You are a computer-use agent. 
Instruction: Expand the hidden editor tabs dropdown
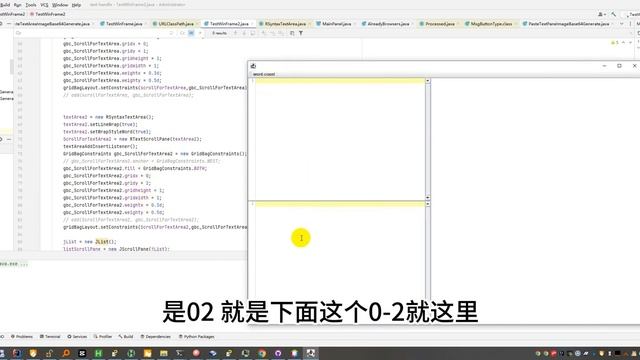[x=621, y=24]
